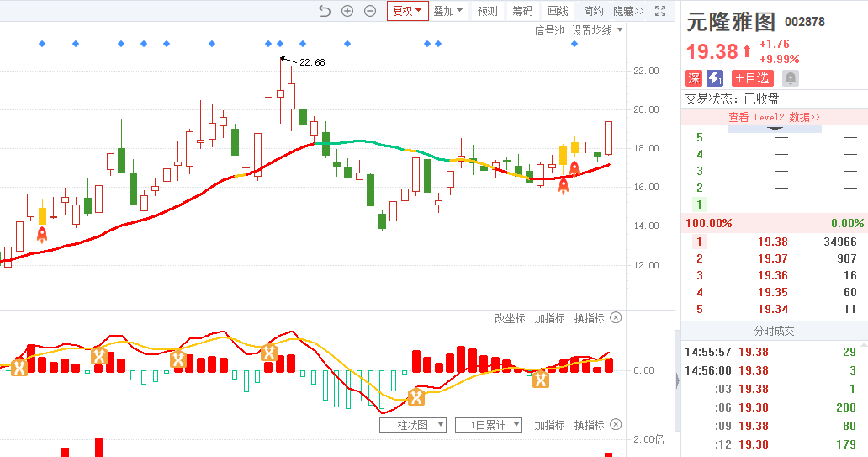Click the red 深 exchange badge
The image size is (868, 457).
(694, 78)
